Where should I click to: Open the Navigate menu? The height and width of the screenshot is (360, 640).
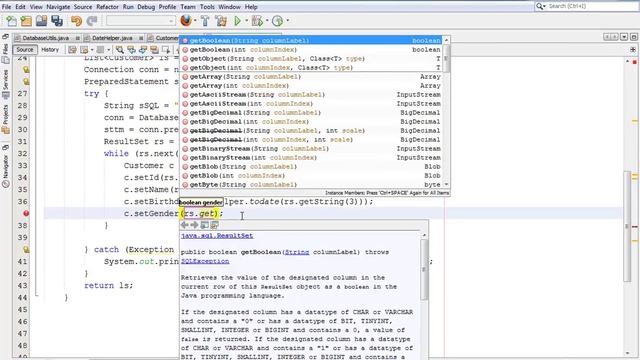click(58, 7)
